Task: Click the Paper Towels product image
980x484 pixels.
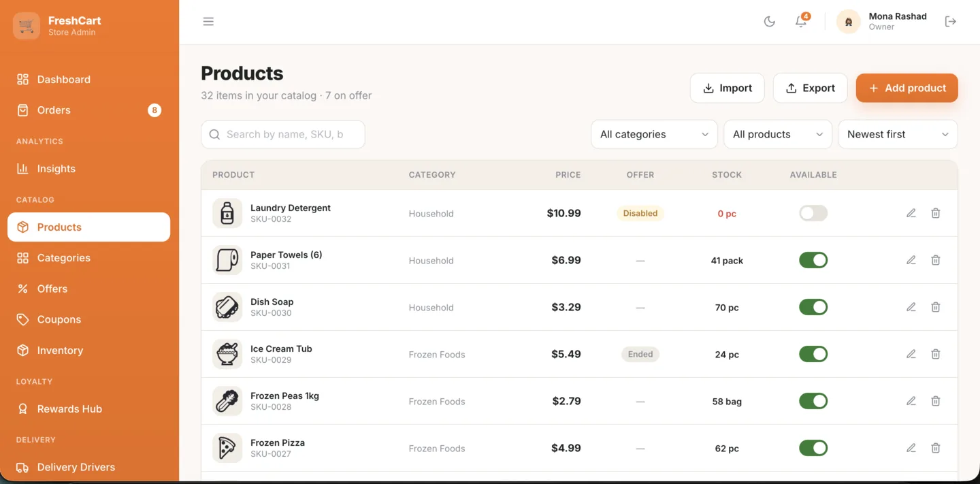Action: pyautogui.click(x=227, y=260)
